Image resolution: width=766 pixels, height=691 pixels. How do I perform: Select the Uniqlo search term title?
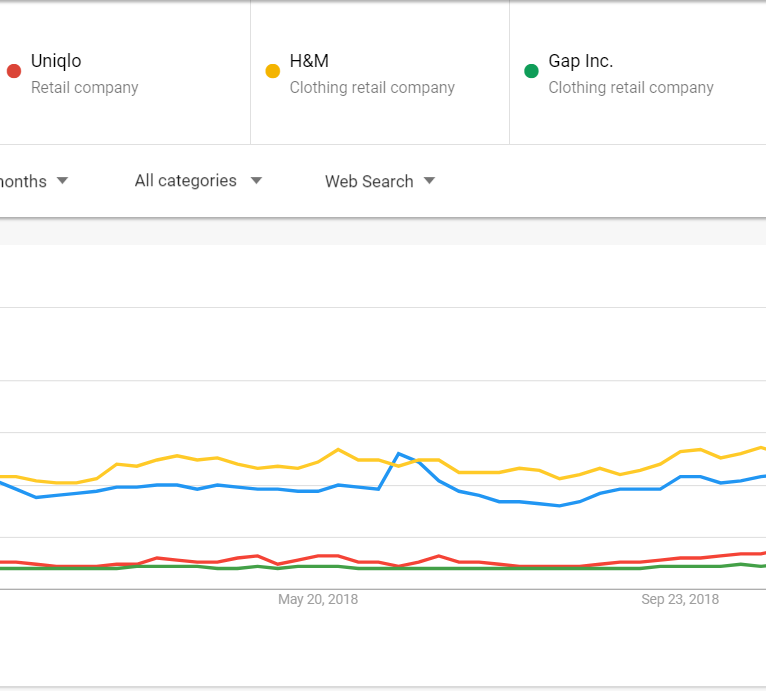click(x=56, y=61)
